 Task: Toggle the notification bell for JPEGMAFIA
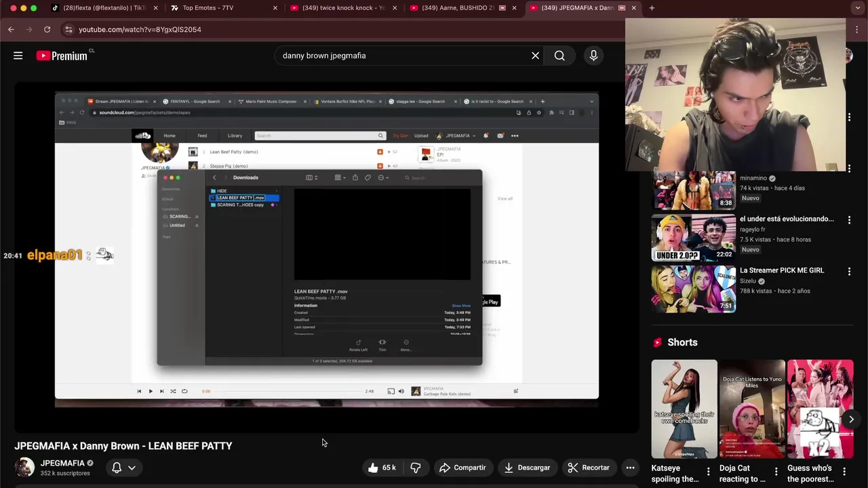(117, 468)
